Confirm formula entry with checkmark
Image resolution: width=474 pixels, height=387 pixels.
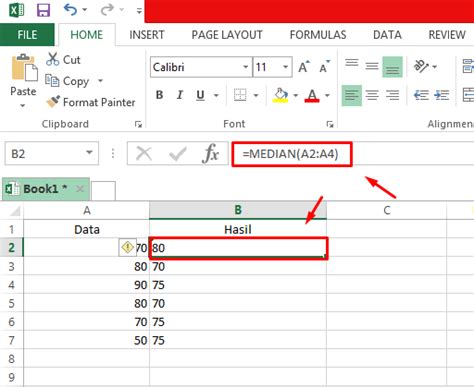point(178,154)
